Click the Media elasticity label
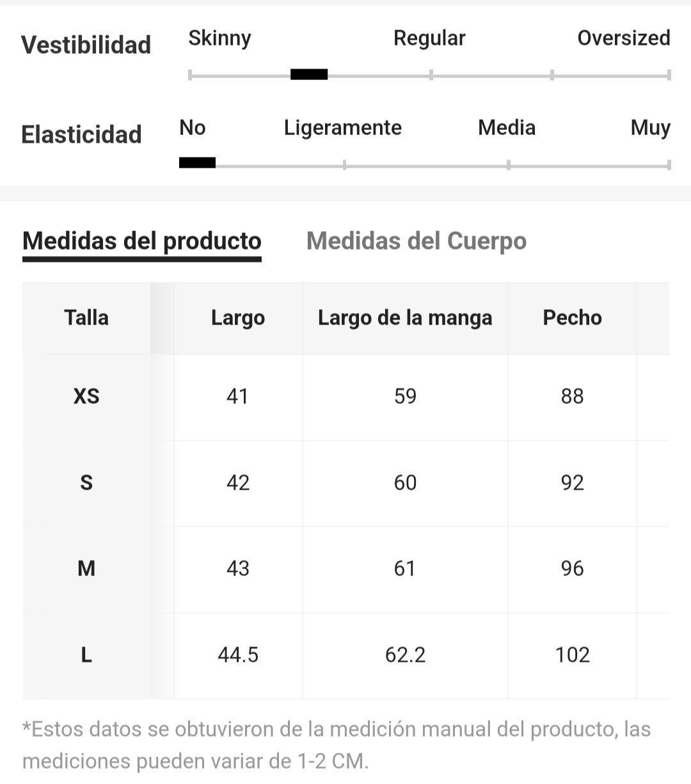This screenshot has height=784, width=691. [x=507, y=128]
